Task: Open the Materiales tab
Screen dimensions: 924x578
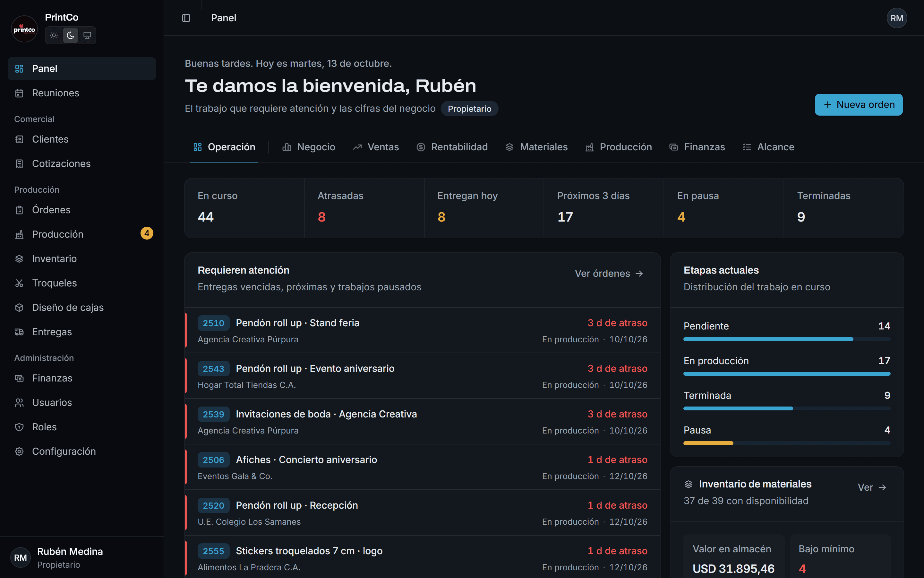Action: 536,147
